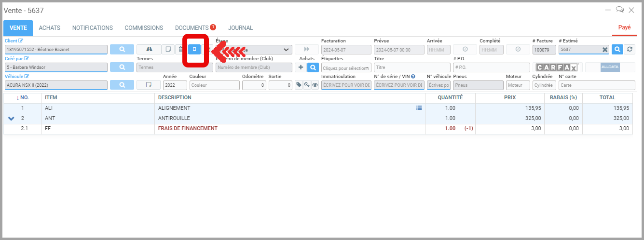This screenshot has height=240, width=644.
Task: Toggle the eye icon in the vehicle row
Action: tap(315, 85)
